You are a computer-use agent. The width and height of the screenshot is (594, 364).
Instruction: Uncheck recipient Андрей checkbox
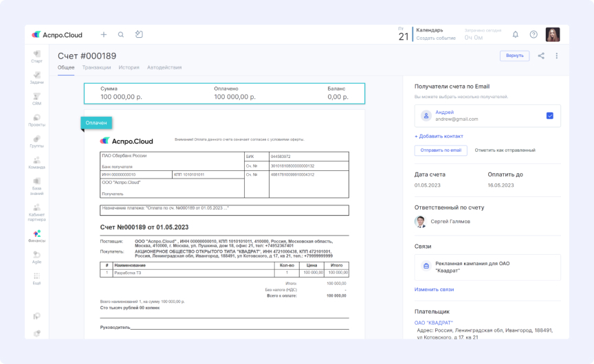(550, 115)
